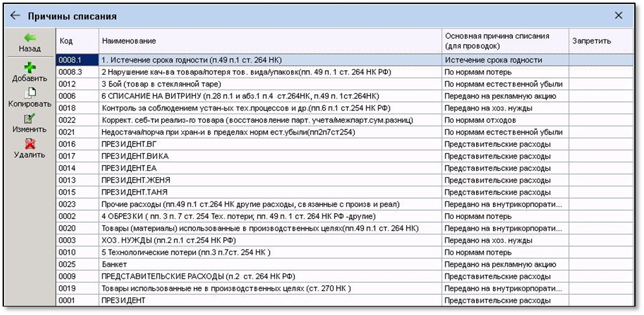Viewport: 644px width, 315px height.
Task: Click the Изменить edit icon
Action: (x=30, y=118)
